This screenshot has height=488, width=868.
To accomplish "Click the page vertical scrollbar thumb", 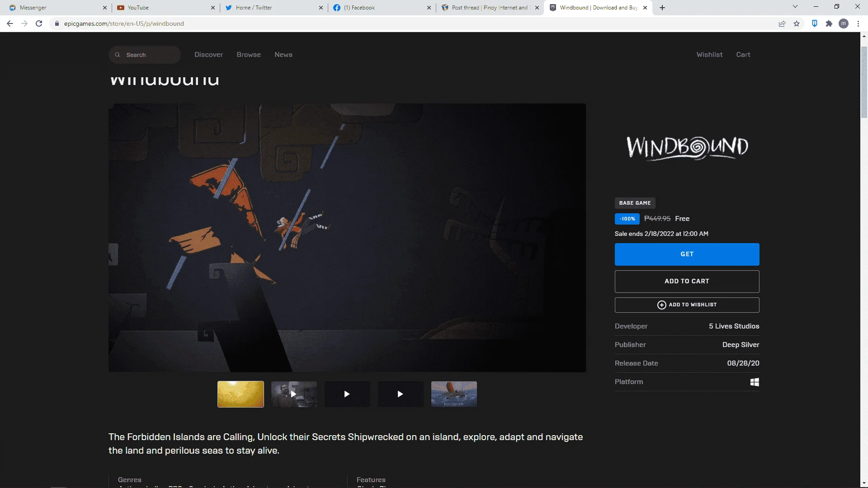I will (864, 82).
